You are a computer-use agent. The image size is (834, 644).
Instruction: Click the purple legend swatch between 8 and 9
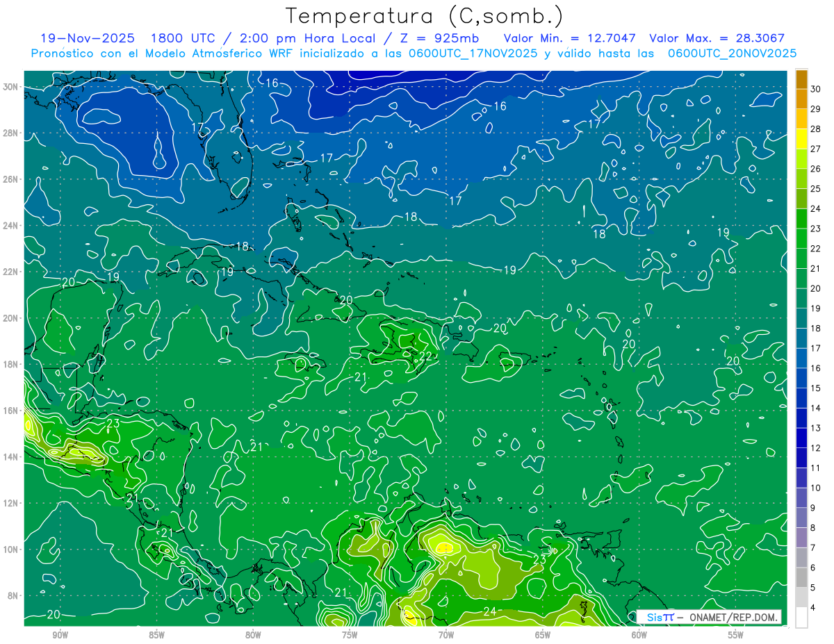(801, 518)
